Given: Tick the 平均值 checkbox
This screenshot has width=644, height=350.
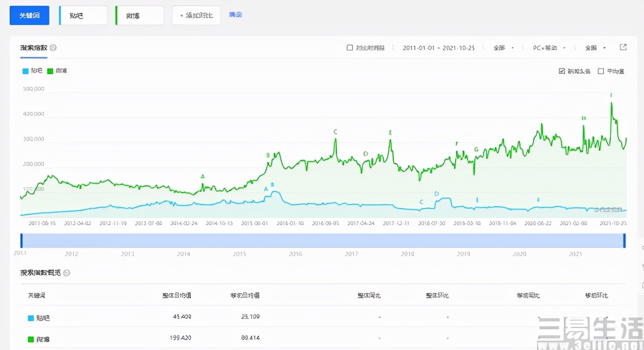Looking at the screenshot, I should (601, 71).
